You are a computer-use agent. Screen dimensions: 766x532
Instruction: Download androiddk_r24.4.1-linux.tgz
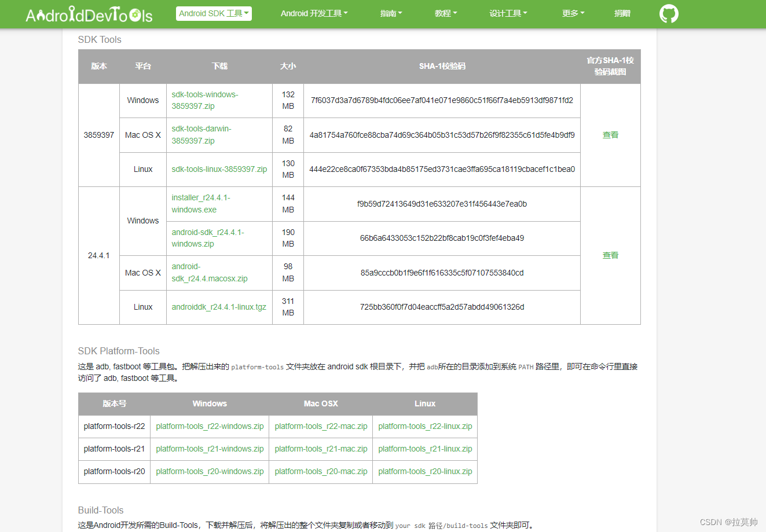pos(219,307)
